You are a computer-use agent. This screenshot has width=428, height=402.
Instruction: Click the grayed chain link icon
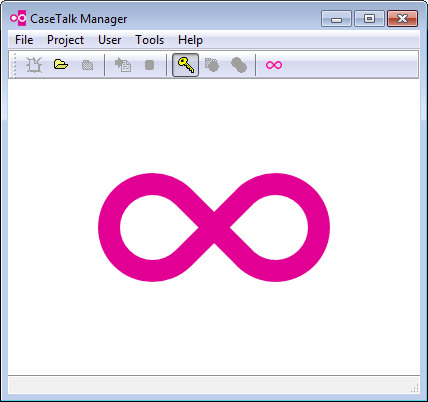click(x=239, y=65)
